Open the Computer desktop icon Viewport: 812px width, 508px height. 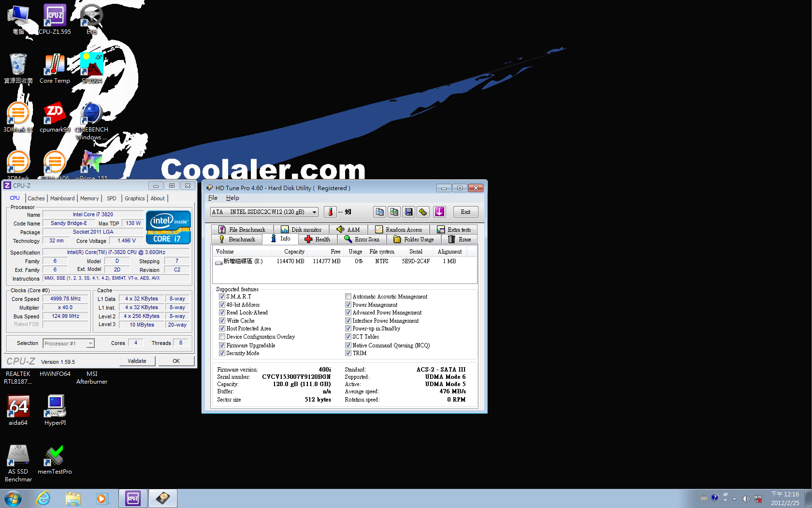point(18,19)
